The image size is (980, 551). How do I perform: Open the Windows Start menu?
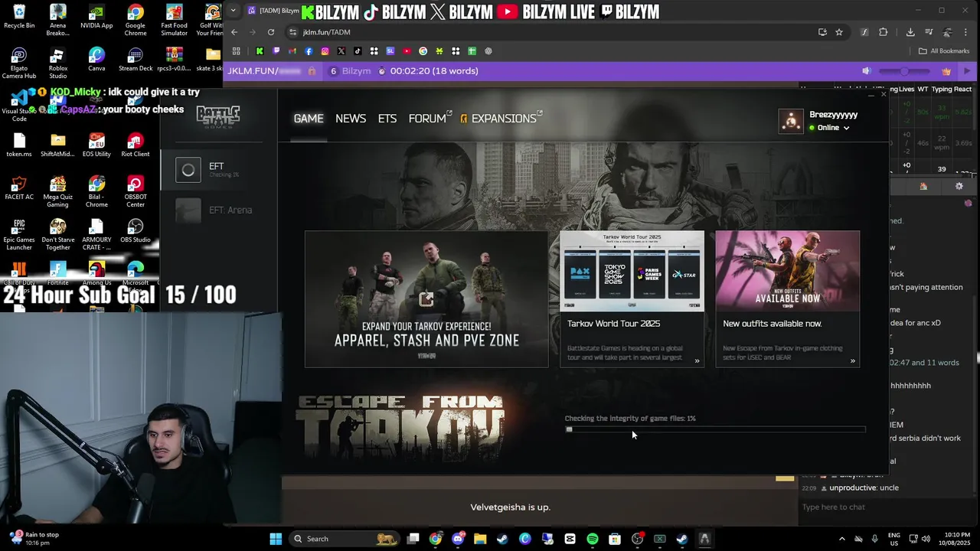click(x=276, y=539)
